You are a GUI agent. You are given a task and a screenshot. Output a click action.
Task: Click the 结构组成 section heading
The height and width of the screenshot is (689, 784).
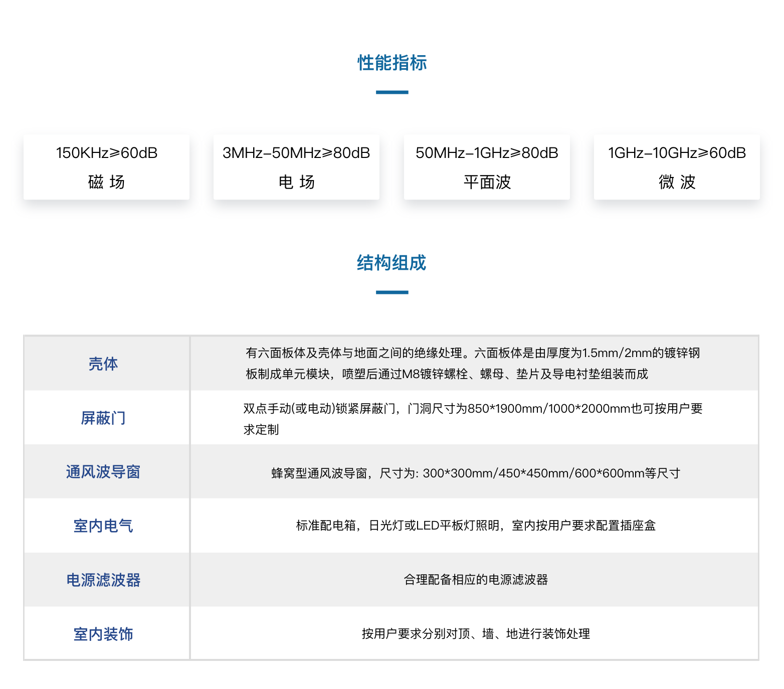[x=391, y=263]
